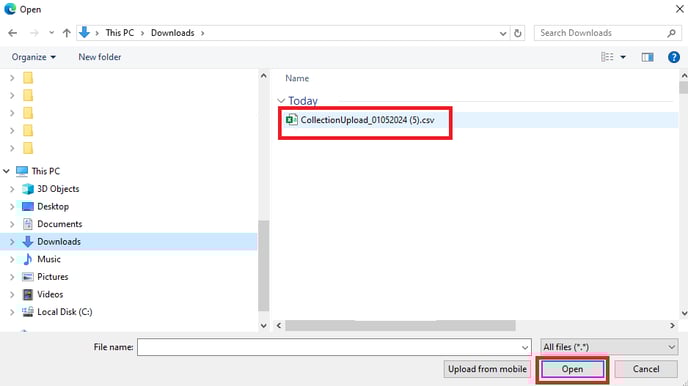Open Help with the question mark
The width and height of the screenshot is (688, 386).
point(674,57)
